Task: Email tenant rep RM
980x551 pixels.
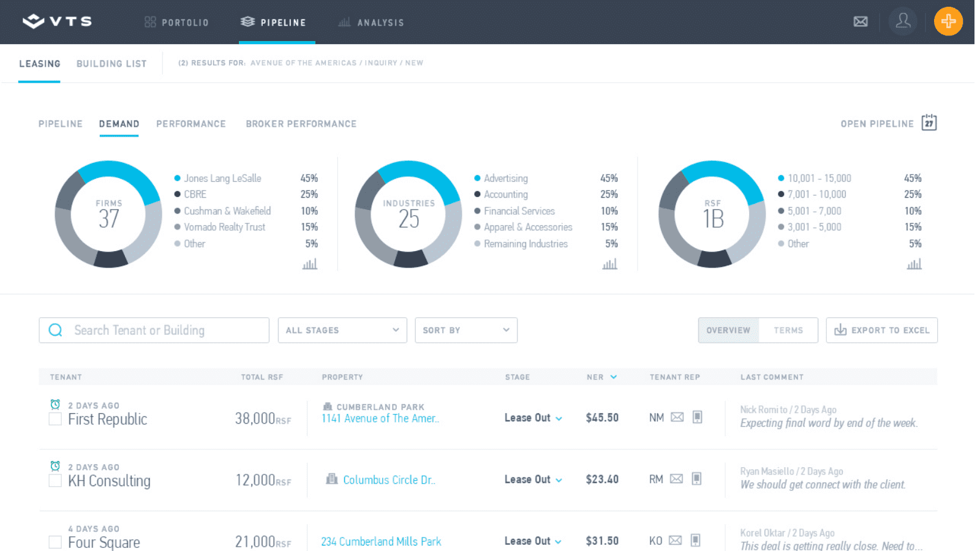Action: (x=676, y=479)
